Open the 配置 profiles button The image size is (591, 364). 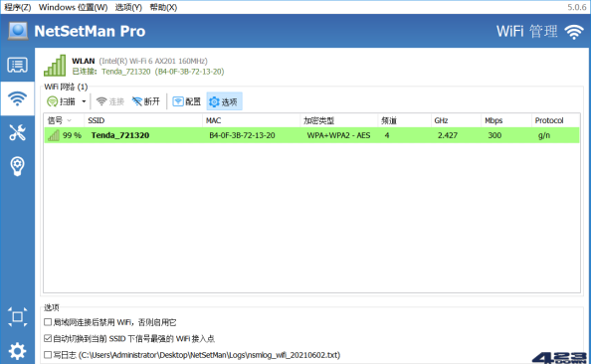point(187,101)
